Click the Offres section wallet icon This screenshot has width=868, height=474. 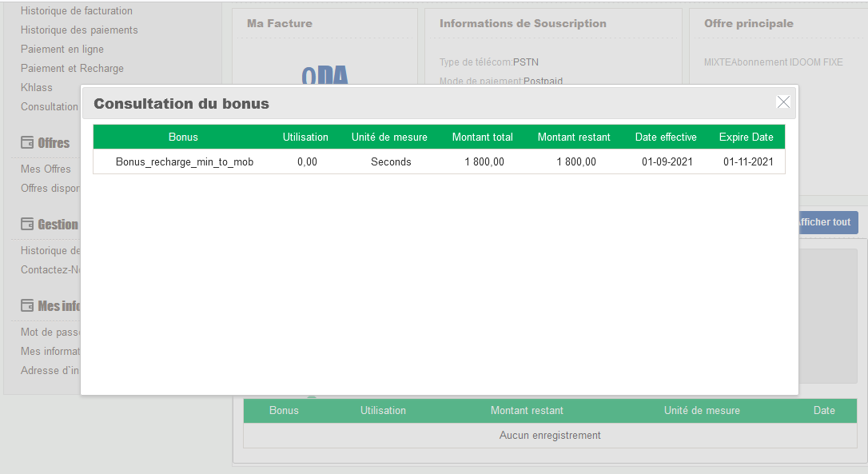[27, 143]
